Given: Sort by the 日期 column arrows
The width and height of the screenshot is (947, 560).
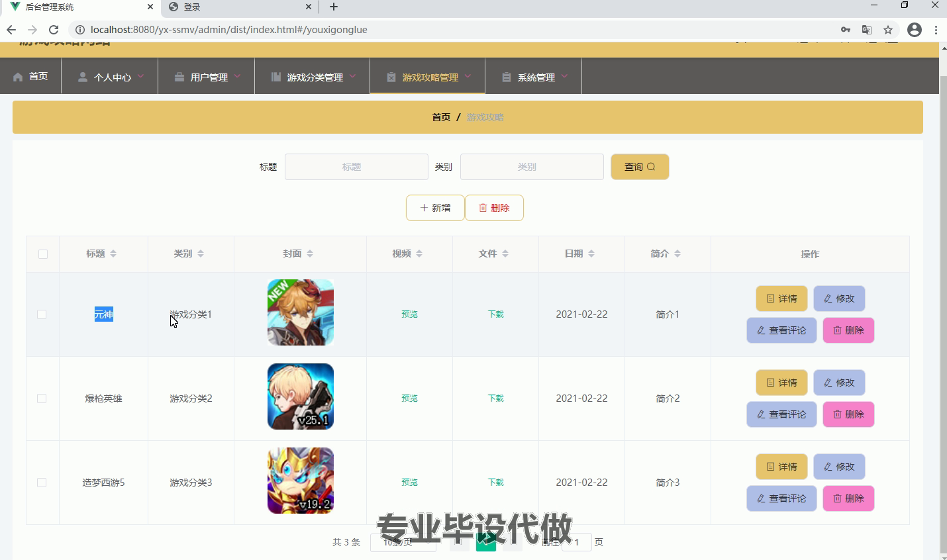Looking at the screenshot, I should click(x=591, y=254).
